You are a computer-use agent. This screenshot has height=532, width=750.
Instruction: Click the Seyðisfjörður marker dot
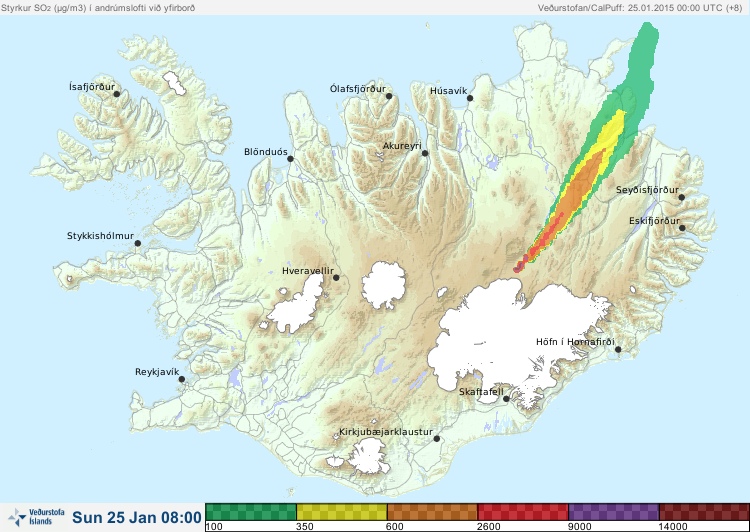[x=682, y=197]
